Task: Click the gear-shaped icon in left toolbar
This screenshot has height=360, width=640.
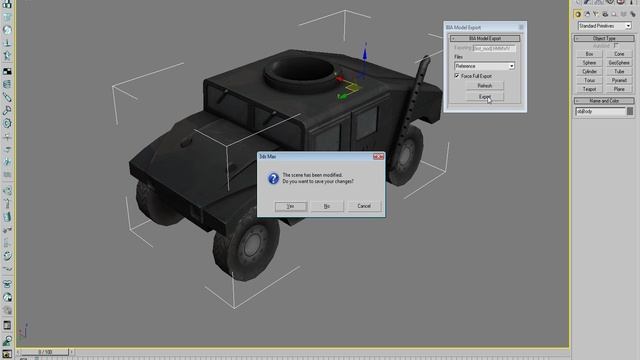Action: 7,124
